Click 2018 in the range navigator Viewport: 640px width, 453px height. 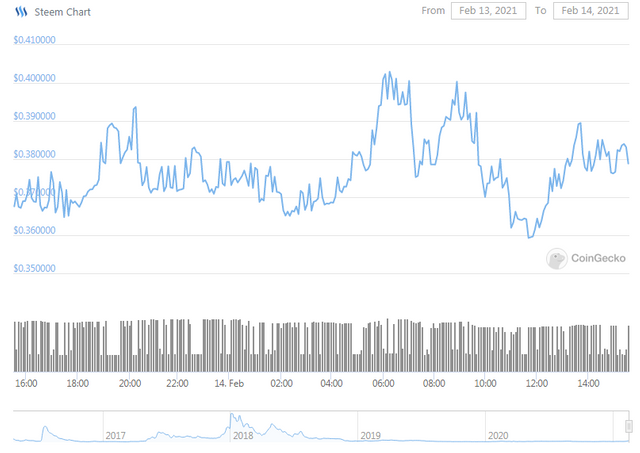243,436
